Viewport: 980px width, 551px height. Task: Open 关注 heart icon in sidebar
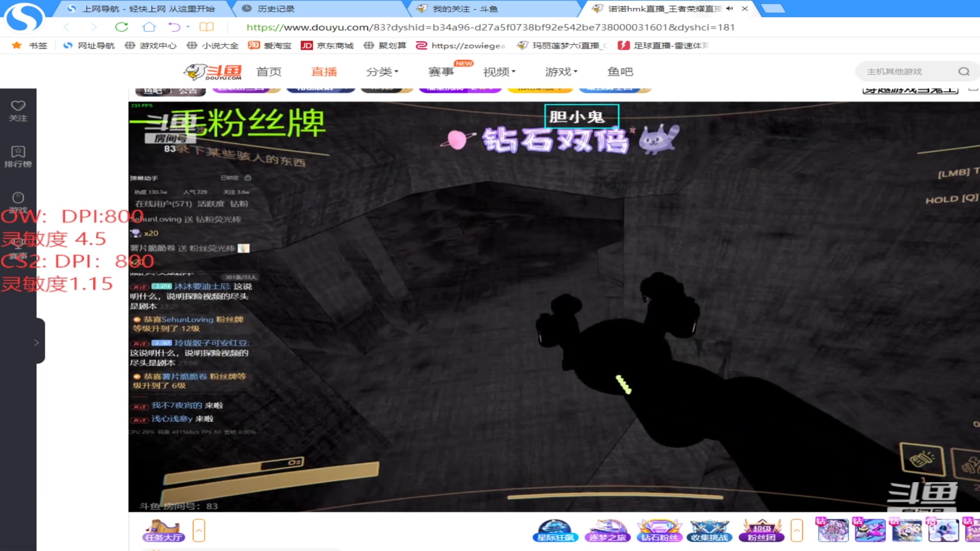point(18,111)
